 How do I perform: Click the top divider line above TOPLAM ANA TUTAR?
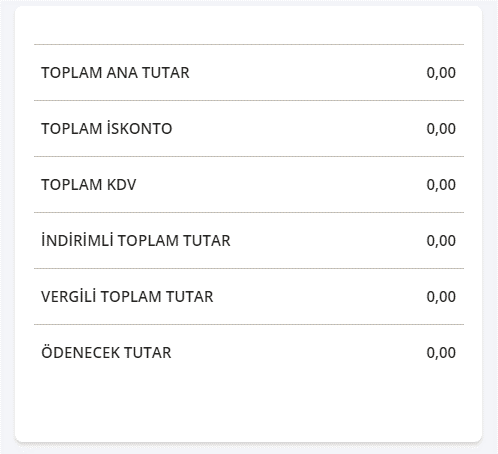249,44
